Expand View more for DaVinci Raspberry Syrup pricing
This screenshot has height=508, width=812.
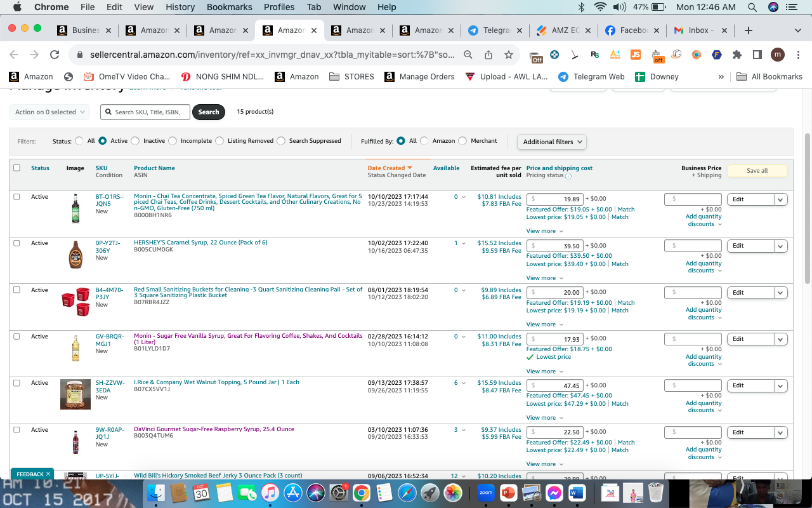click(x=544, y=464)
